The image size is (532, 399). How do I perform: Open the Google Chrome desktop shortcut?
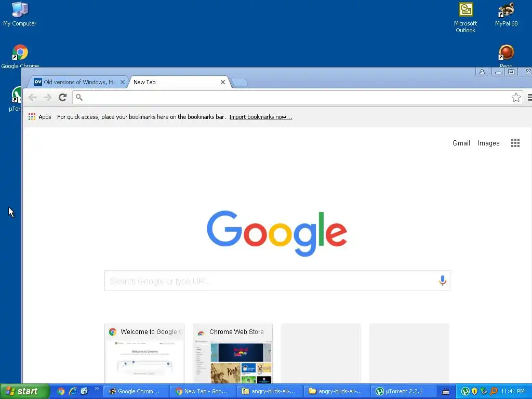tap(20, 56)
